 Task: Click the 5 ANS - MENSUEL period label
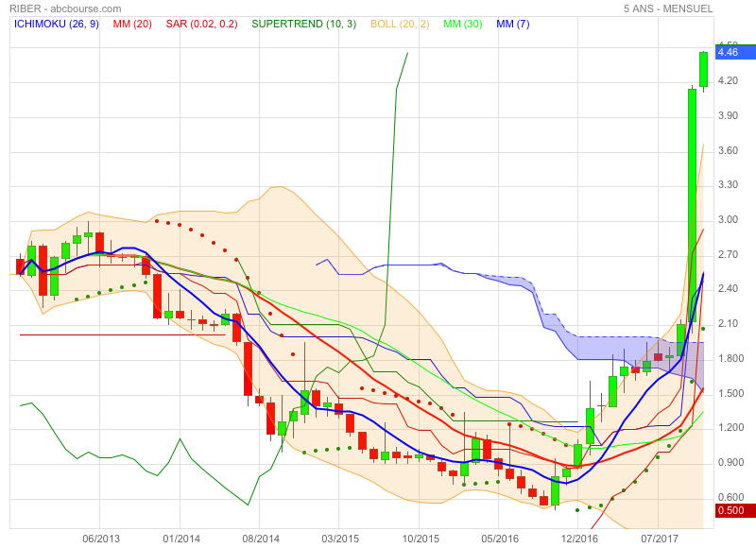(x=668, y=9)
